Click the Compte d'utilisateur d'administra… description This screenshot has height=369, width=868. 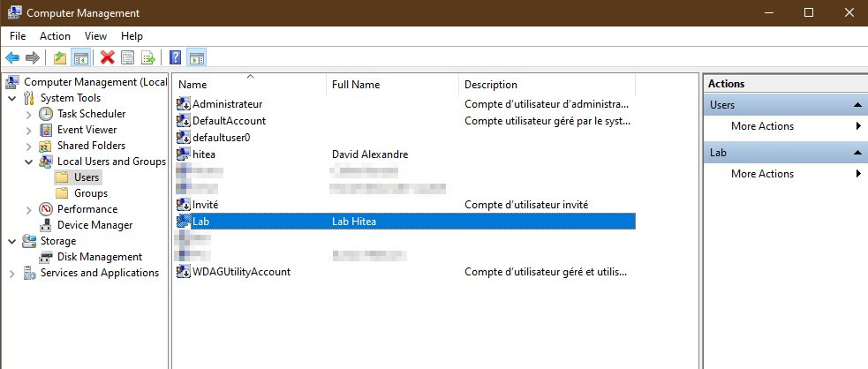tap(547, 104)
